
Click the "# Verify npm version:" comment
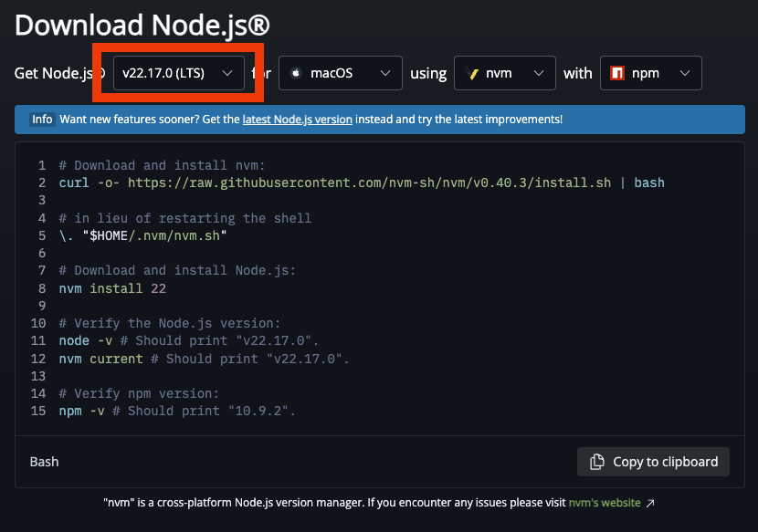139,393
